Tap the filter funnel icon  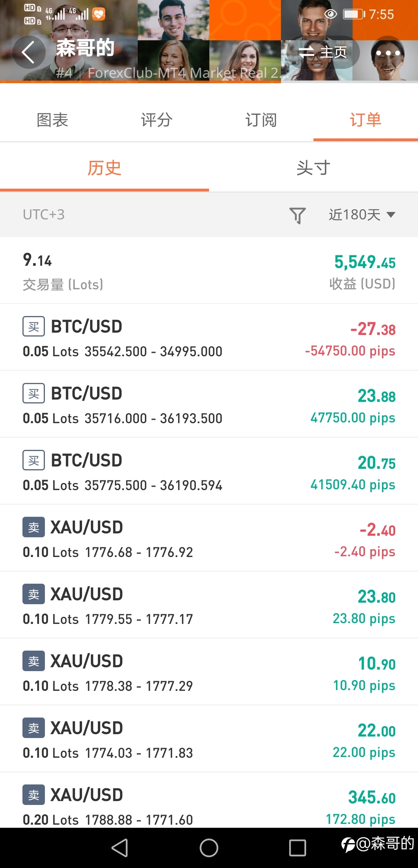[x=297, y=215]
